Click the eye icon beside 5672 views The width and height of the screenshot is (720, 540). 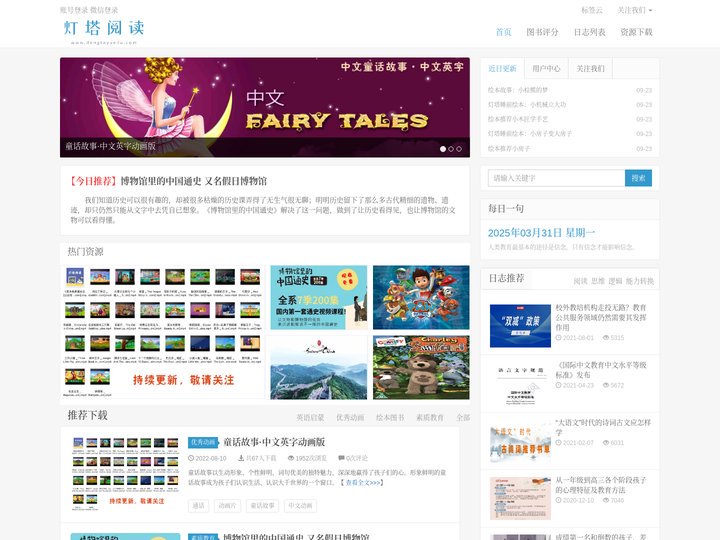click(x=605, y=385)
